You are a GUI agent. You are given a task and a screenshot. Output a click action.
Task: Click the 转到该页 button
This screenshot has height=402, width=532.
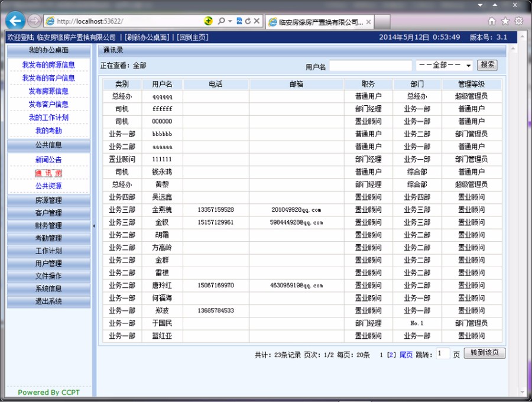[485, 353]
